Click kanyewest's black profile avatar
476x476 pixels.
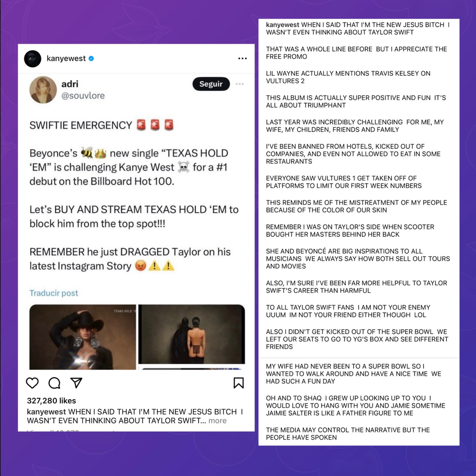tap(33, 59)
